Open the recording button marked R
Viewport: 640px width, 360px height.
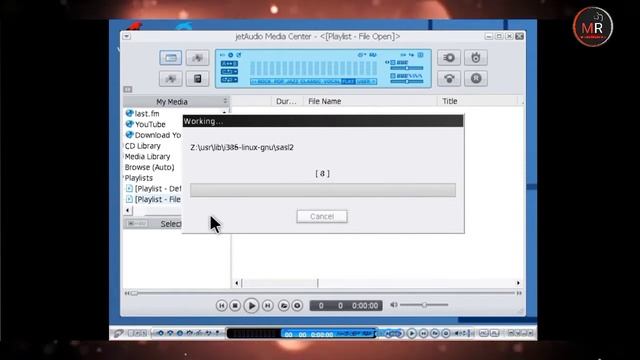tap(476, 78)
